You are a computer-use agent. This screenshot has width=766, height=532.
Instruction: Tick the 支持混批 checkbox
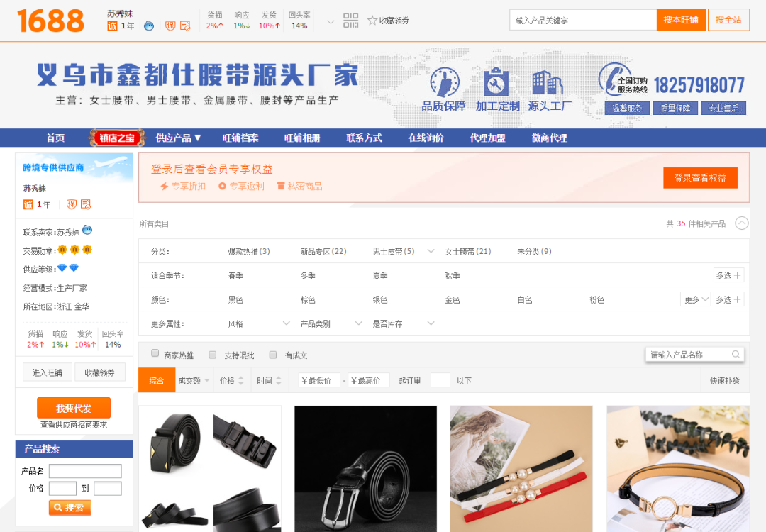(x=212, y=355)
